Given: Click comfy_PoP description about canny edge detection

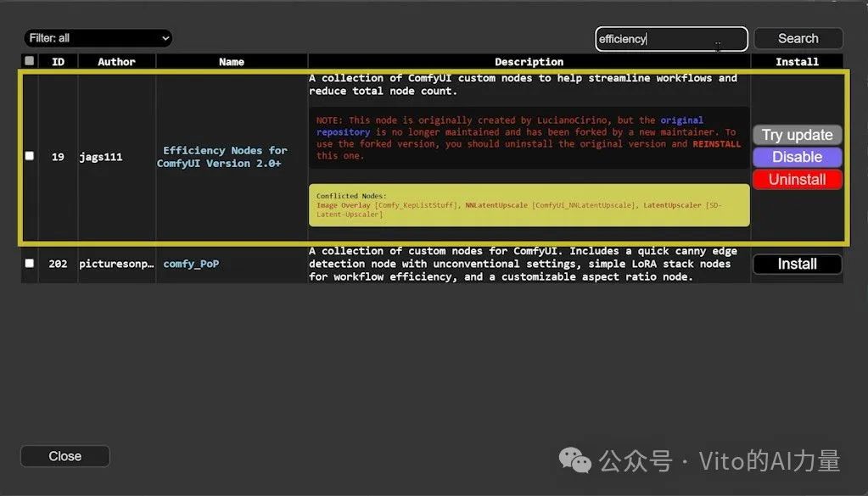Looking at the screenshot, I should [x=524, y=264].
